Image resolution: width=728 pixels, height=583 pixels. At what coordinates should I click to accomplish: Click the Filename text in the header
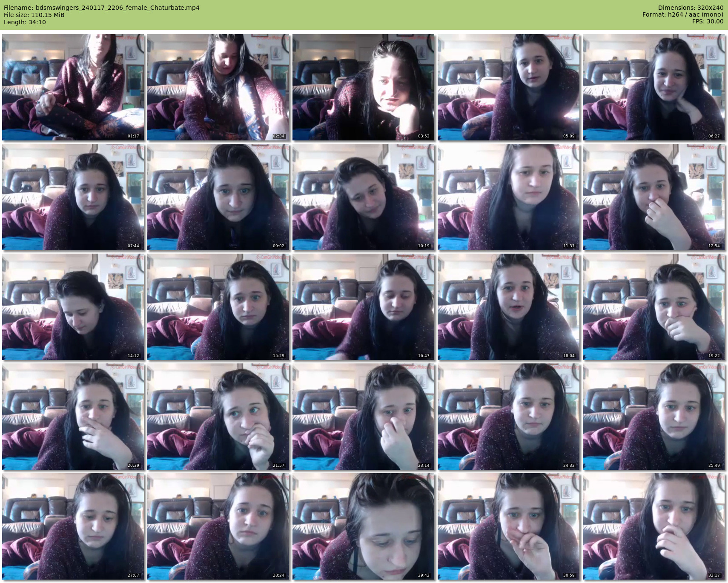[102, 8]
